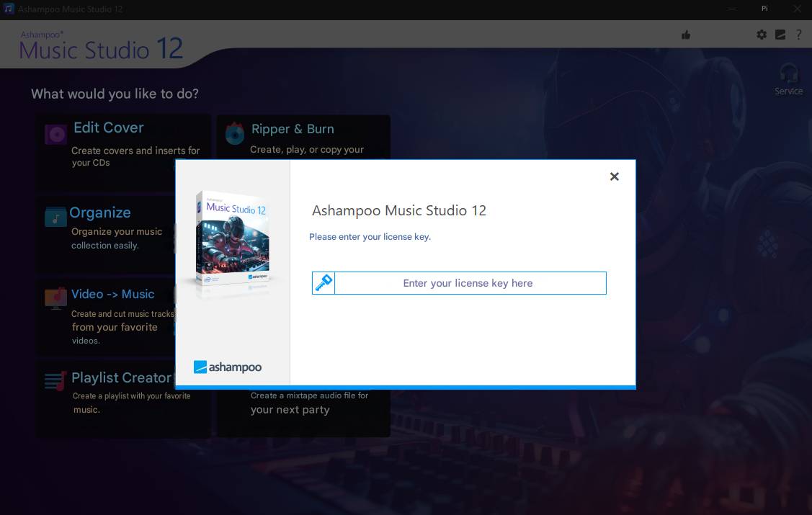812x515 pixels.
Task: Click 'Please enter your license key.' text
Action: tap(370, 236)
